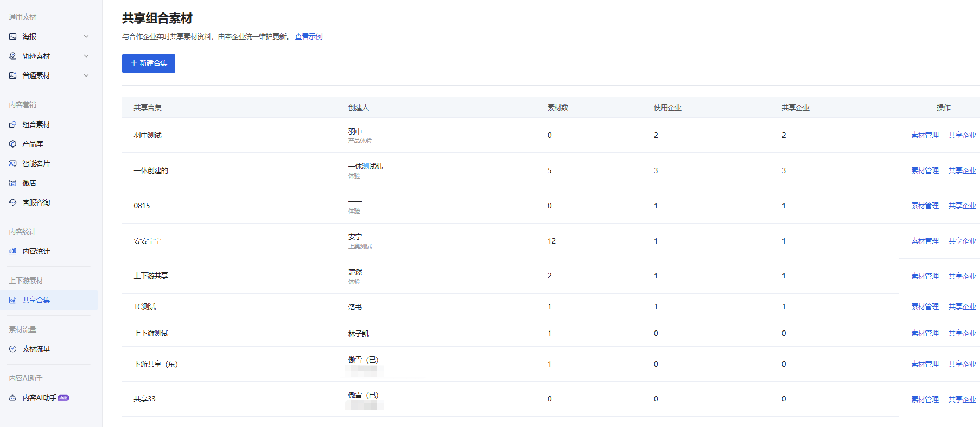Open 共享企业 for 安安宁宁 row
The image size is (980, 427).
coord(962,241)
